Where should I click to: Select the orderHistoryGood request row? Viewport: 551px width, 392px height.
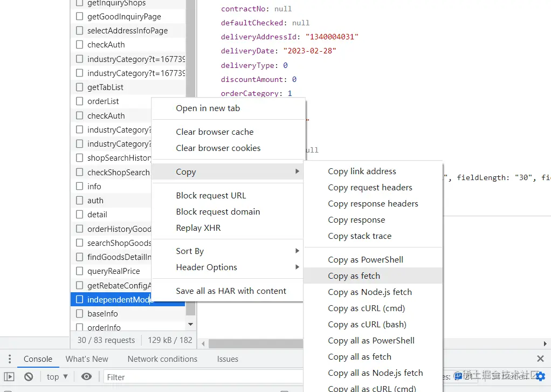tap(111, 229)
